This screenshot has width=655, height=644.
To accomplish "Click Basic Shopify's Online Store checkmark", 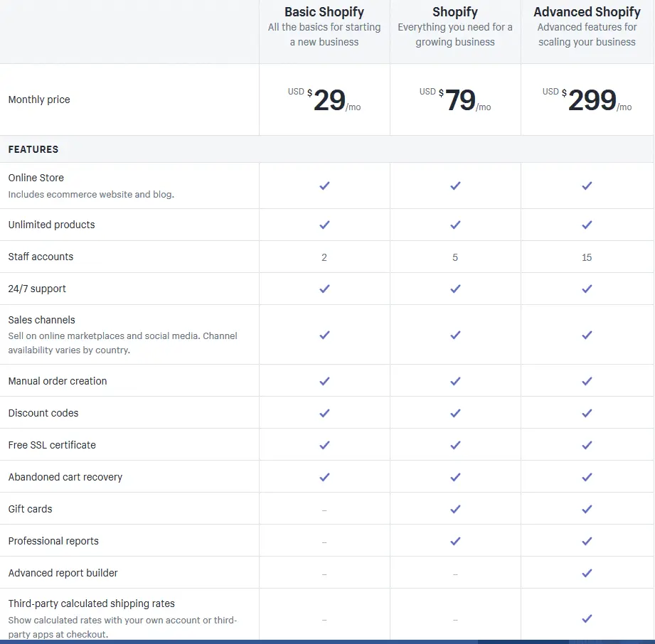I will [324, 186].
